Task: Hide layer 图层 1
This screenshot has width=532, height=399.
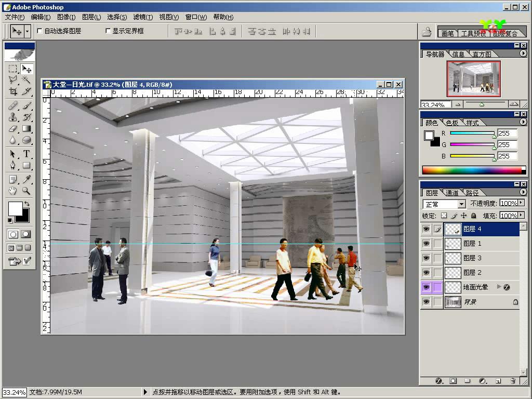Action: [426, 243]
